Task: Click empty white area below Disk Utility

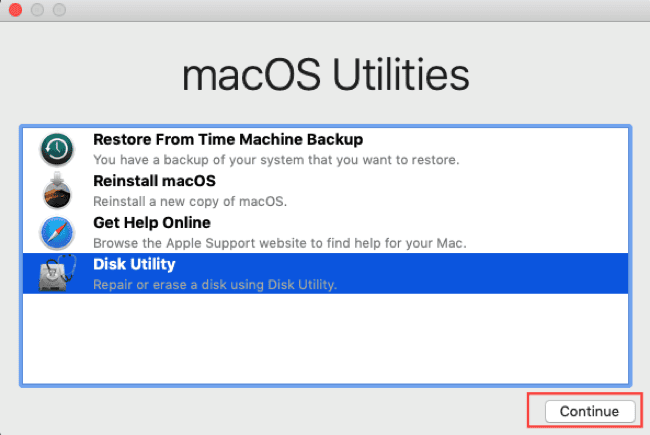Action: (x=325, y=340)
